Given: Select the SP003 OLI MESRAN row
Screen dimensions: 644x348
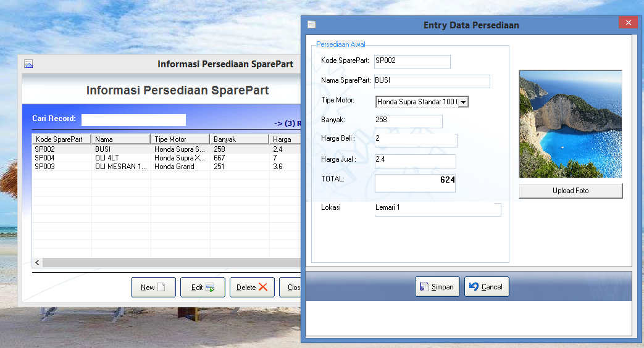Looking at the screenshot, I should 123,167.
